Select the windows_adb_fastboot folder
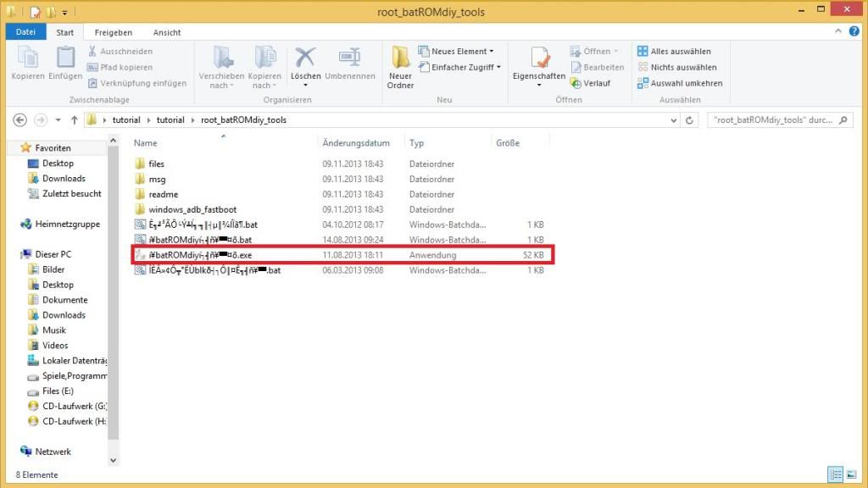The height and width of the screenshot is (488, 868). (192, 210)
